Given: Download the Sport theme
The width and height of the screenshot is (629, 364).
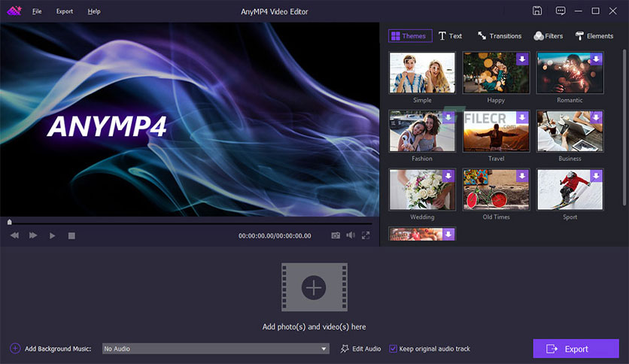Looking at the screenshot, I should pos(596,176).
